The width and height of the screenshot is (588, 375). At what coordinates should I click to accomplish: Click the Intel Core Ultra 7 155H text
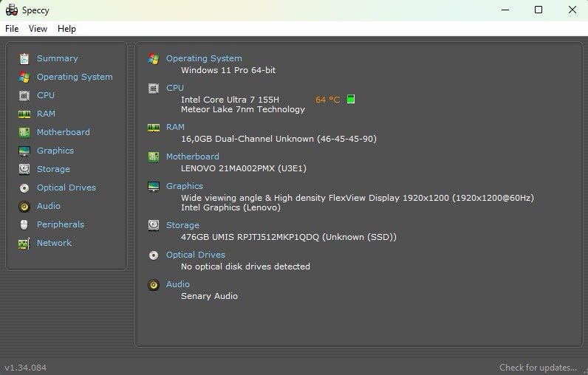[230, 100]
